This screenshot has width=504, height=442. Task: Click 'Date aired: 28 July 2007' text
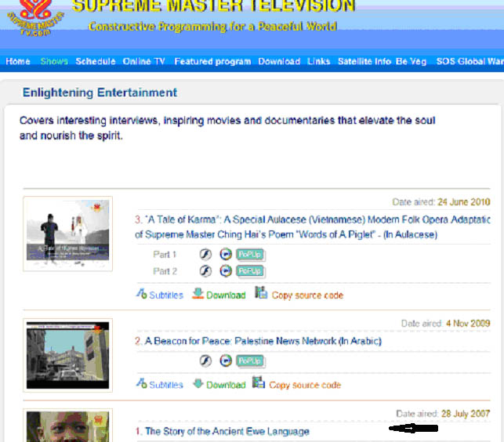tap(443, 414)
